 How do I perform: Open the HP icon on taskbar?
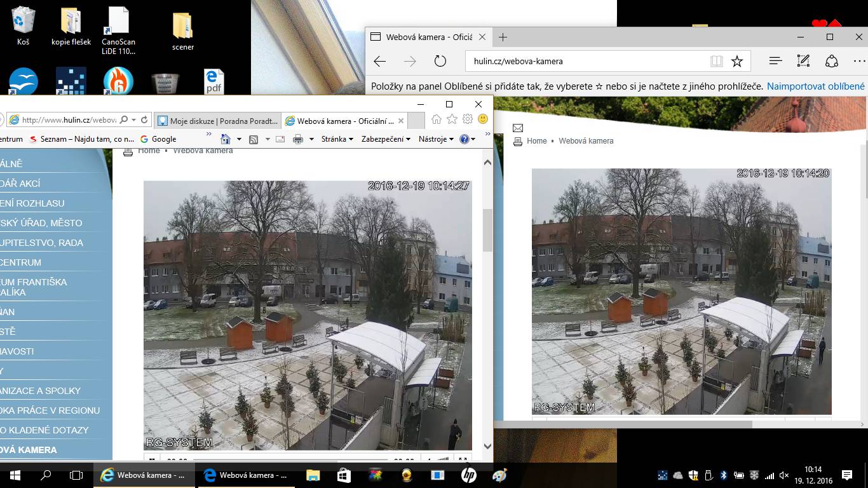(x=469, y=475)
